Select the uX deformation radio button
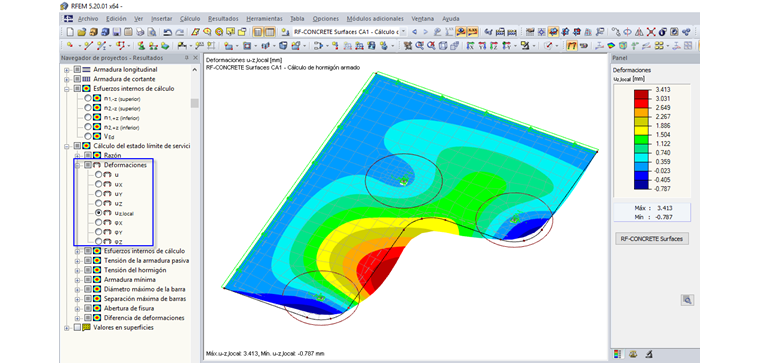 [x=99, y=184]
